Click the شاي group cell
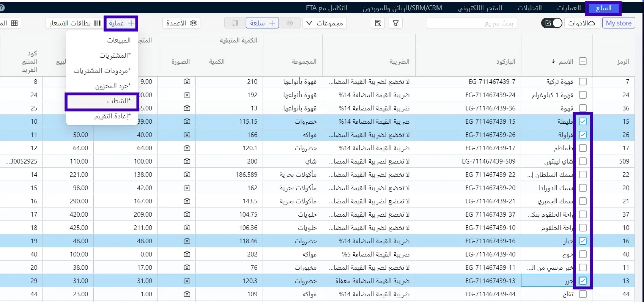The height and width of the screenshot is (302, 644). (311, 161)
